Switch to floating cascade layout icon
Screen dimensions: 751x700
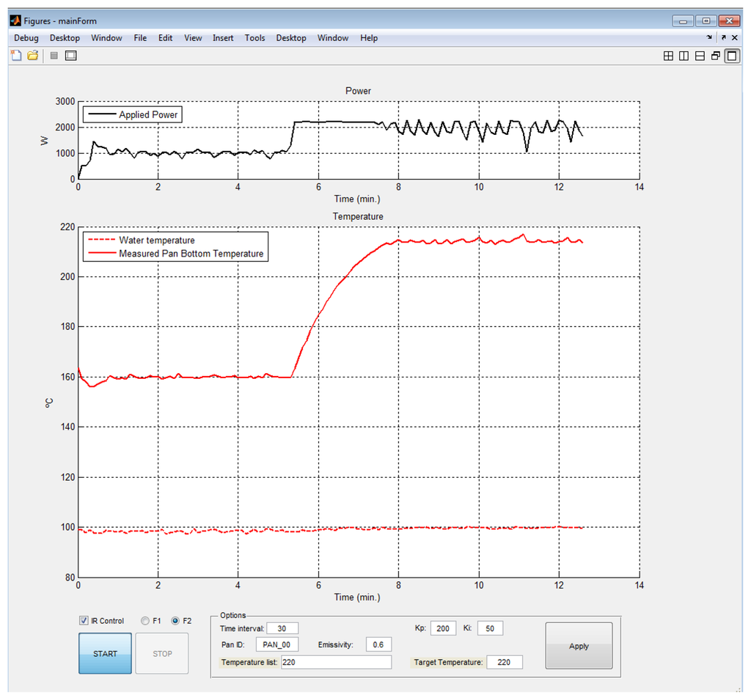point(716,56)
